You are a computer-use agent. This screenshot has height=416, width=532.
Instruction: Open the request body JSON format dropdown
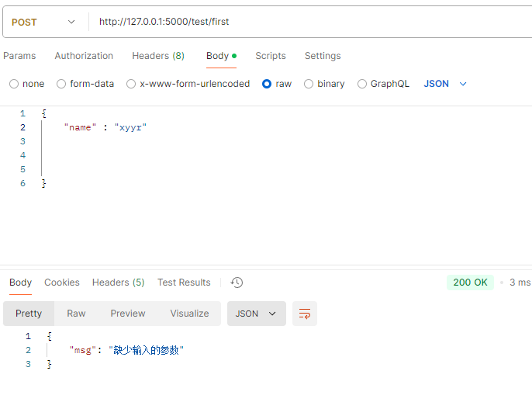click(x=445, y=84)
